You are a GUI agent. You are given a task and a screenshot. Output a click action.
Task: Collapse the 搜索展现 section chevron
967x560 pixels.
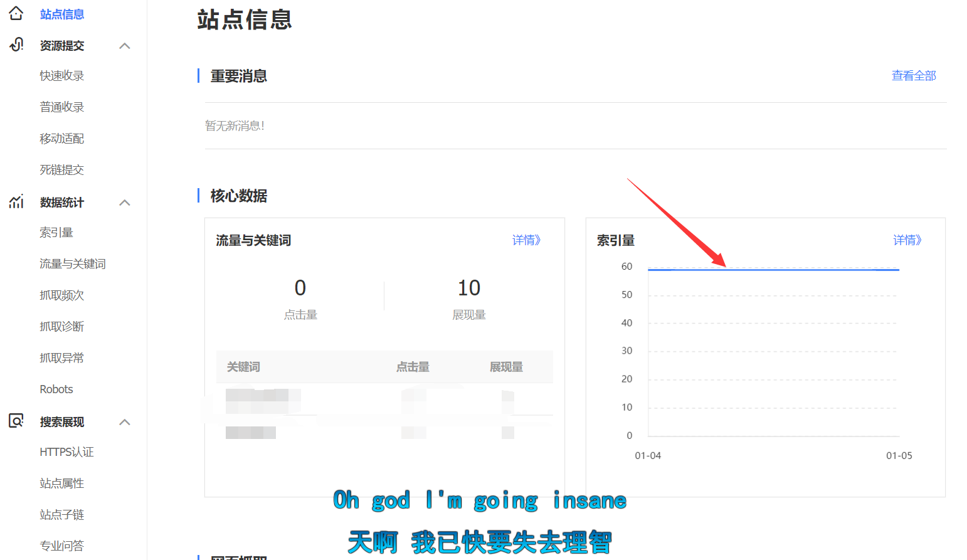(125, 422)
